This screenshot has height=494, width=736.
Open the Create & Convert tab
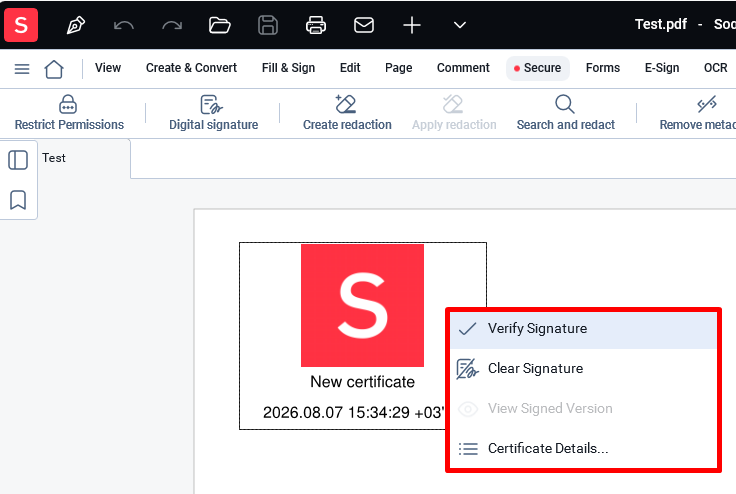(x=192, y=68)
